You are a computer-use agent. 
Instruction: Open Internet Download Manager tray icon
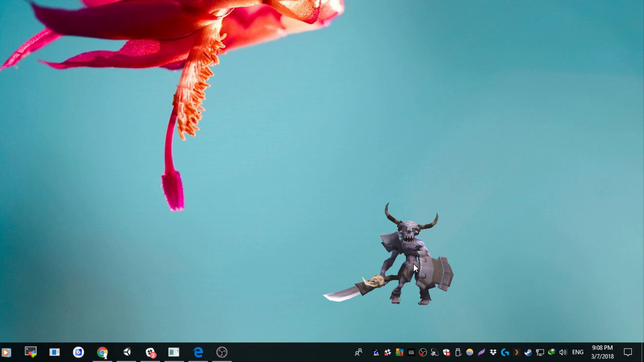point(551,352)
